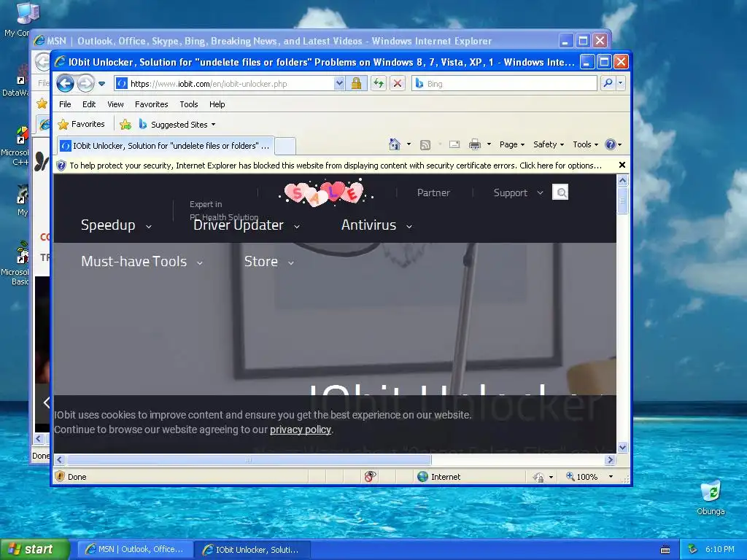Expand Home button dropdown arrow
Viewport: 747px width, 560px height.
(409, 144)
